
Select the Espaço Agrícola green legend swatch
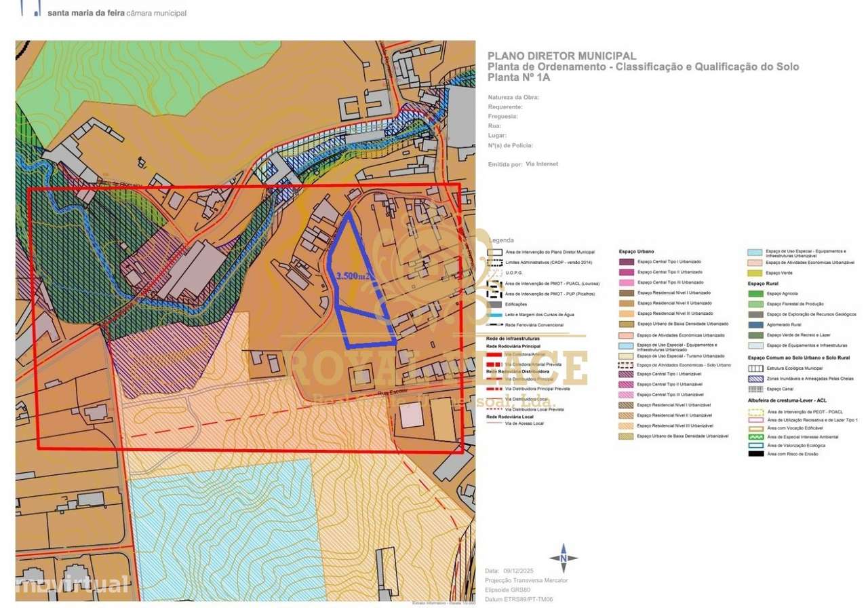[x=755, y=294]
